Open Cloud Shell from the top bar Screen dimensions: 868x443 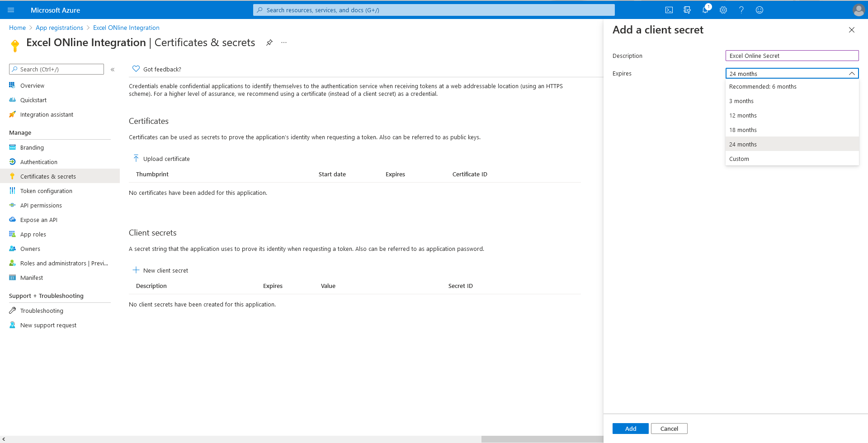pyautogui.click(x=669, y=10)
